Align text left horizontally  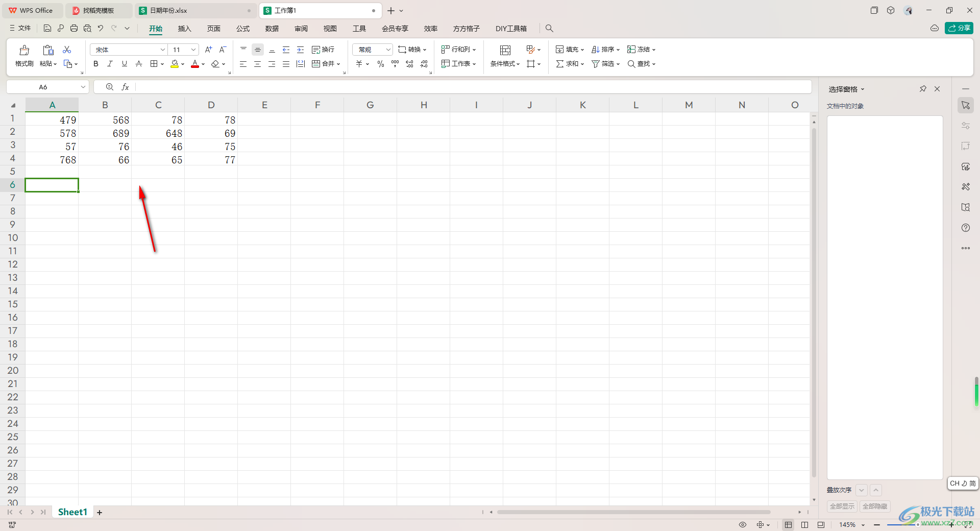tap(243, 64)
